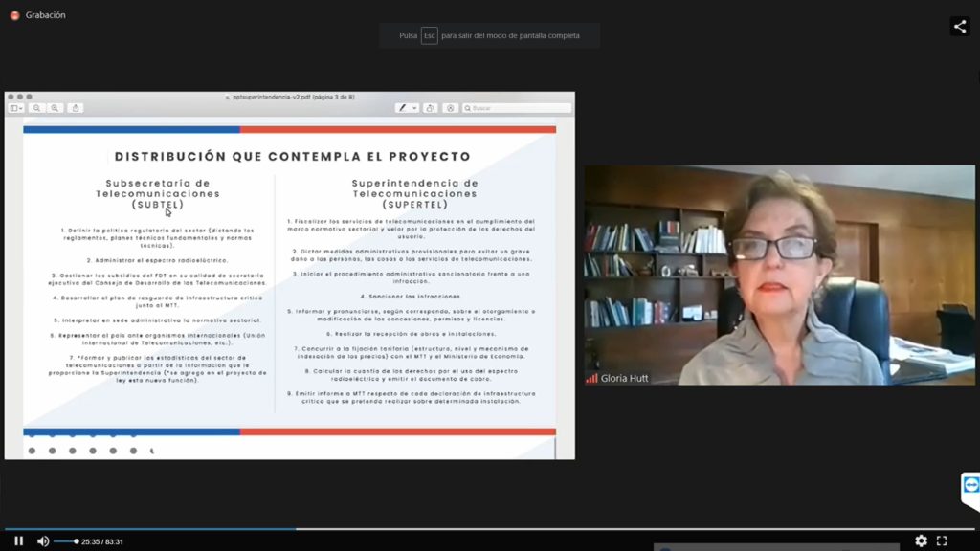
Task: Click the Gloria Hutt name label
Action: 624,378
